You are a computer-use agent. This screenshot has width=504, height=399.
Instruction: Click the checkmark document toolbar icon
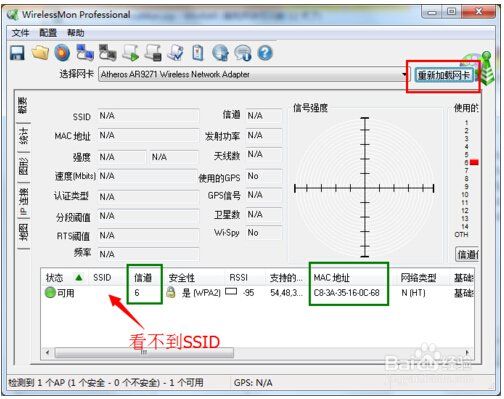pyautogui.click(x=176, y=53)
